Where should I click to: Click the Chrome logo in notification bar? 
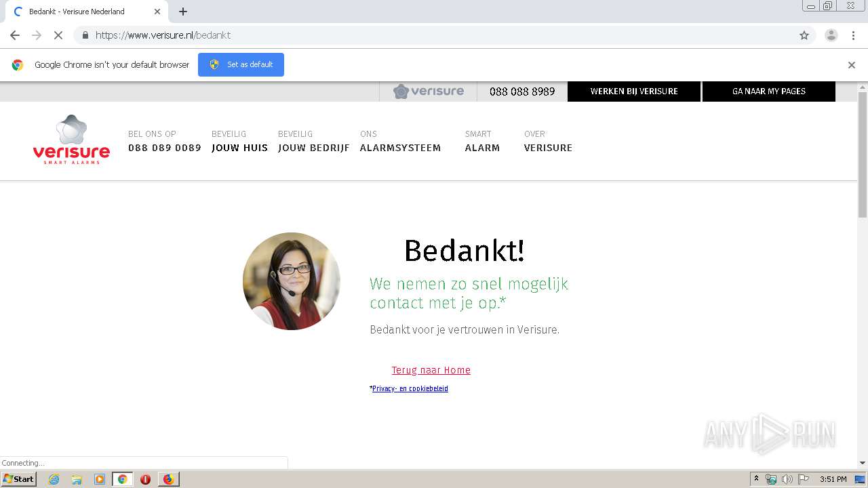point(18,65)
